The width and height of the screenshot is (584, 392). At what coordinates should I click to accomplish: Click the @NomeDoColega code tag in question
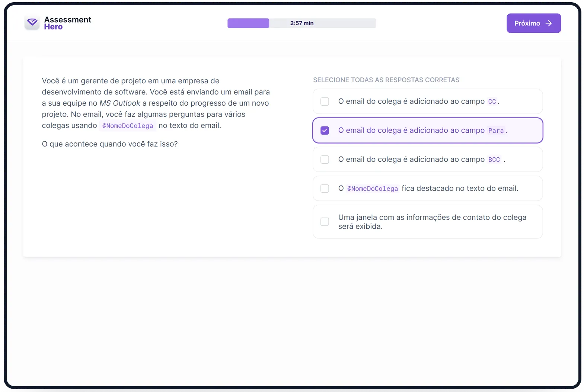128,126
